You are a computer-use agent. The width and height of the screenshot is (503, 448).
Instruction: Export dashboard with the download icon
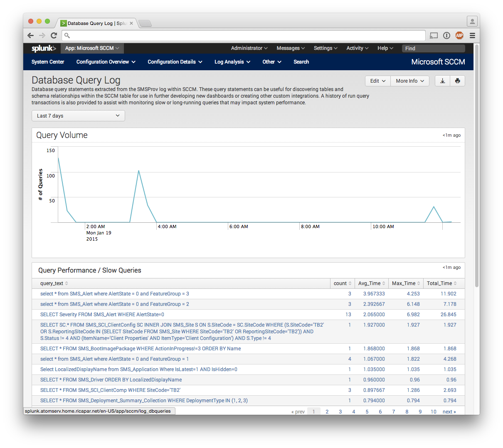point(442,81)
